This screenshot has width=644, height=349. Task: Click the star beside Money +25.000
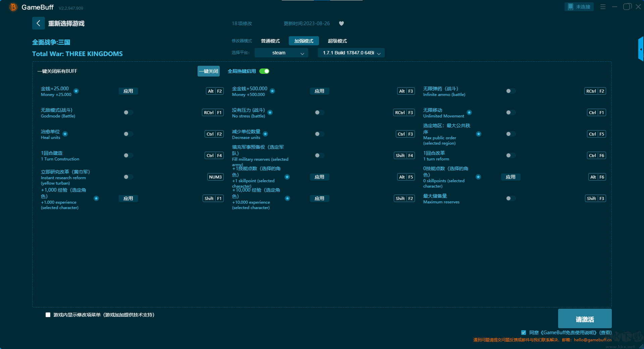76,91
